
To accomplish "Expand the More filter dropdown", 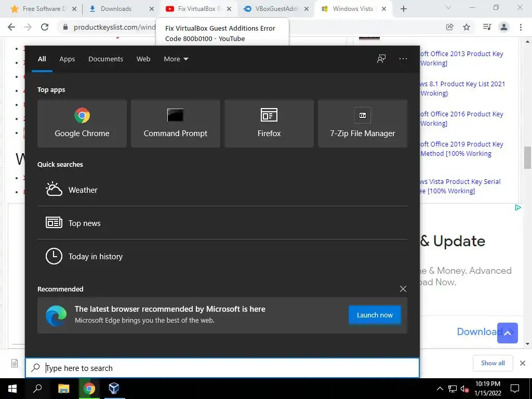I will (x=176, y=59).
